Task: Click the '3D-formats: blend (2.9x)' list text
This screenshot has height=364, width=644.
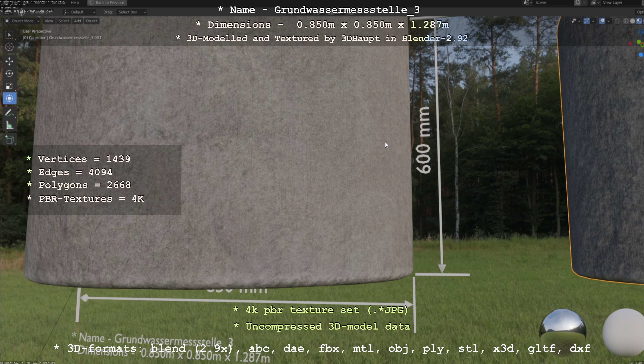Action: pyautogui.click(x=150, y=349)
